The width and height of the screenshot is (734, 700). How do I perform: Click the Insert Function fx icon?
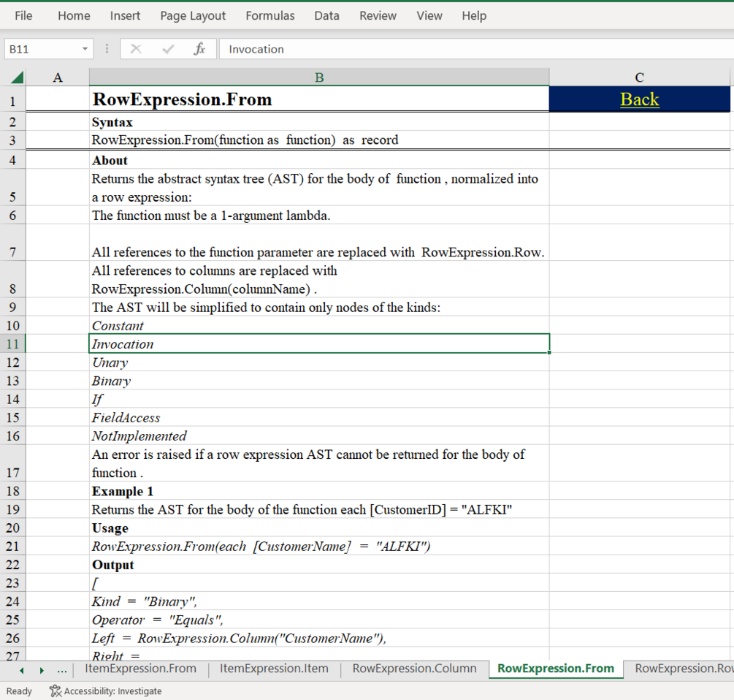(199, 49)
